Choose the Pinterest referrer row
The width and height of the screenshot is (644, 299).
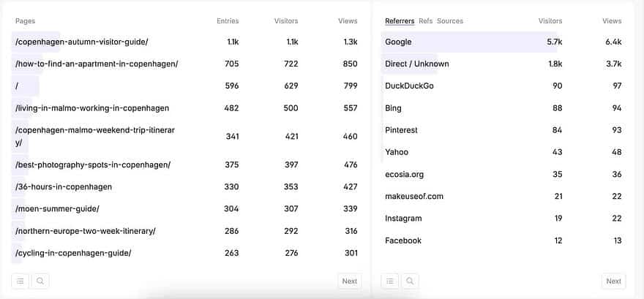(401, 130)
